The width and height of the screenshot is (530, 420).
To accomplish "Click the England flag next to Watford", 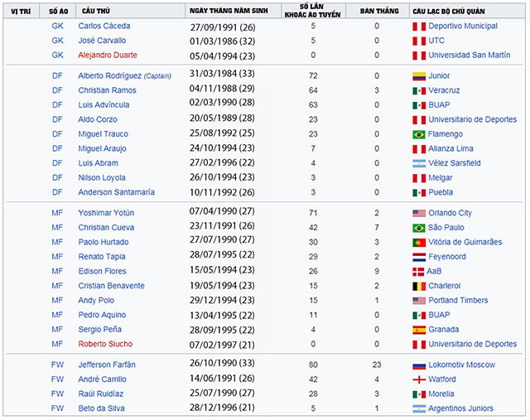I will point(418,379).
